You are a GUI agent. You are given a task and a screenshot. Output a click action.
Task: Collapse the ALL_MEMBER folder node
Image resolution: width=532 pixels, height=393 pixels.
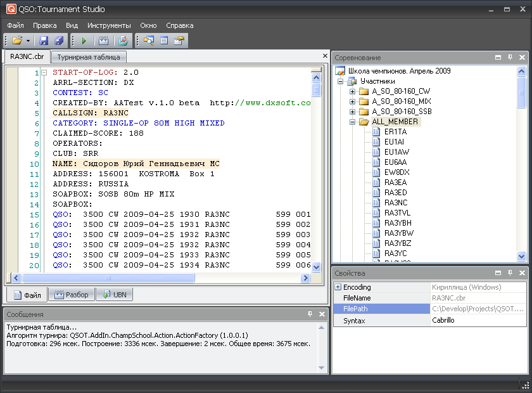coord(353,122)
